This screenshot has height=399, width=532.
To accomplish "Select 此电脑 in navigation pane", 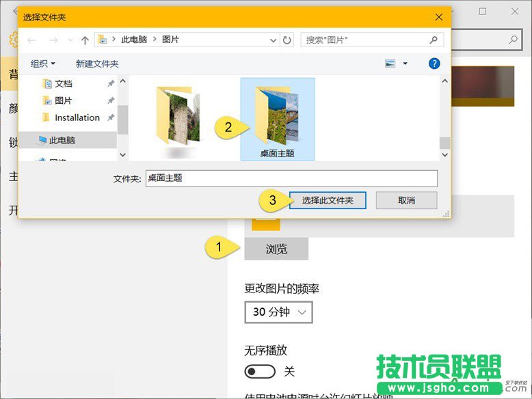I will click(x=68, y=140).
